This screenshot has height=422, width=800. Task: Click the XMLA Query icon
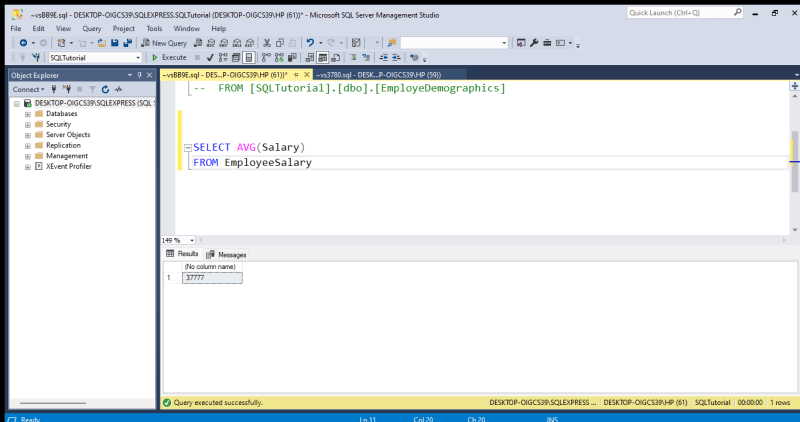pos(237,43)
